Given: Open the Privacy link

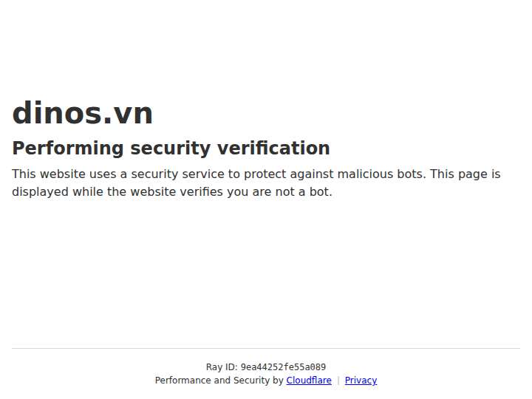Looking at the screenshot, I should coord(361,381).
